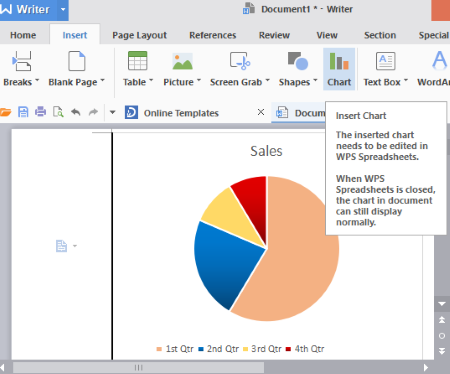Switch to the Home tab
This screenshot has width=450, height=374.
pyautogui.click(x=23, y=35)
